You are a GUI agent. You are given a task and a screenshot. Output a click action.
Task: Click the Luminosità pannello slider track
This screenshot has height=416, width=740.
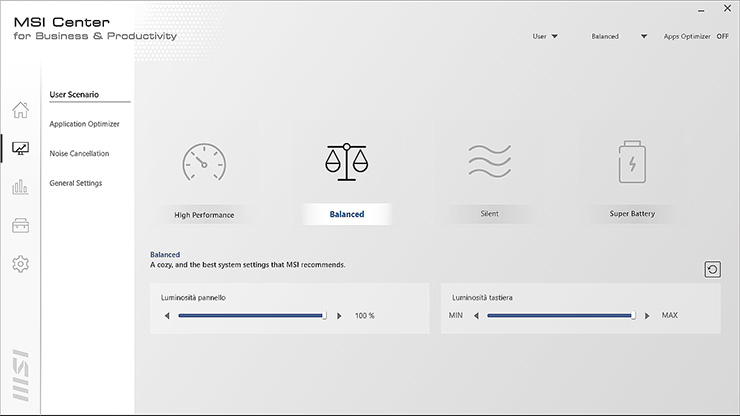click(x=250, y=315)
